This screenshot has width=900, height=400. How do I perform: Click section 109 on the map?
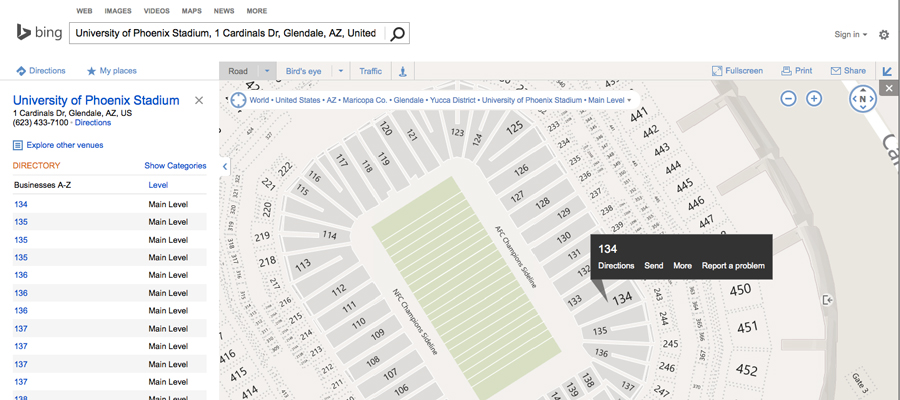(x=378, y=335)
